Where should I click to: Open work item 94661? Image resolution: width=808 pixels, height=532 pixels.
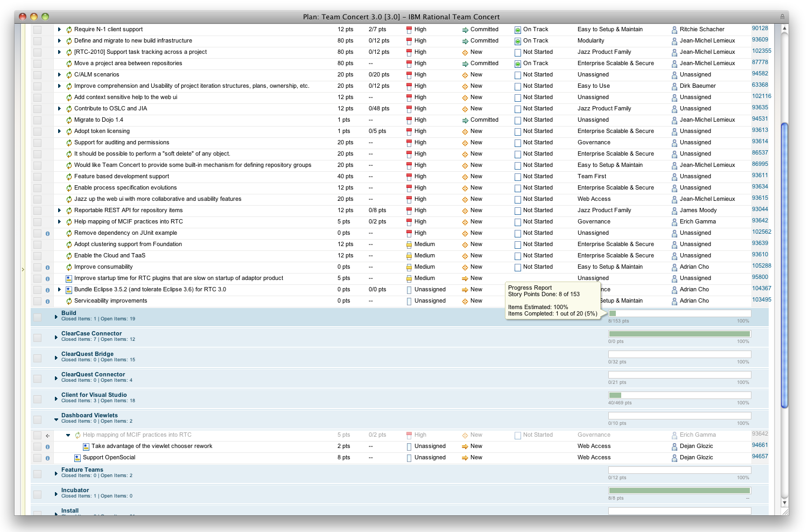click(x=760, y=445)
